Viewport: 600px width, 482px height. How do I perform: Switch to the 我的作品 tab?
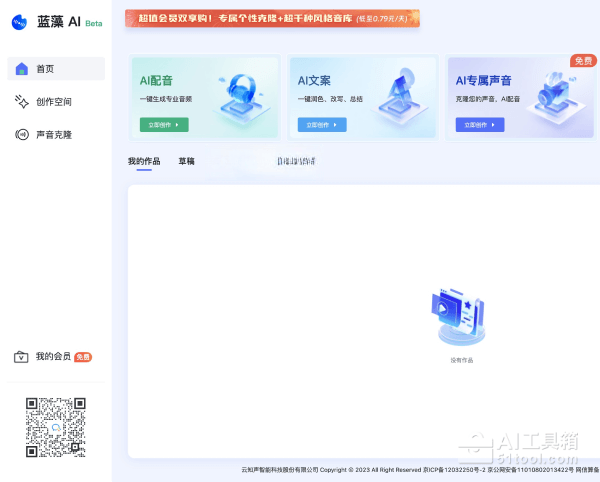click(x=144, y=161)
